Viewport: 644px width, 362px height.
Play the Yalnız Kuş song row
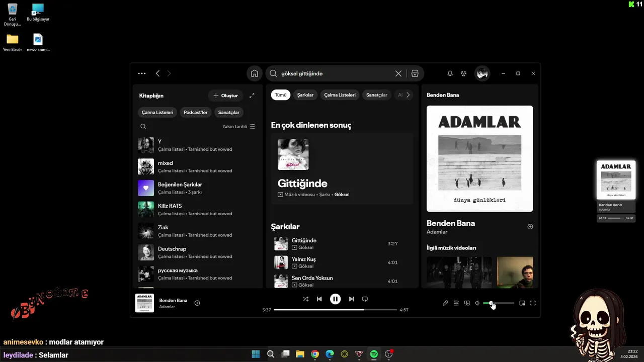pyautogui.click(x=342, y=262)
